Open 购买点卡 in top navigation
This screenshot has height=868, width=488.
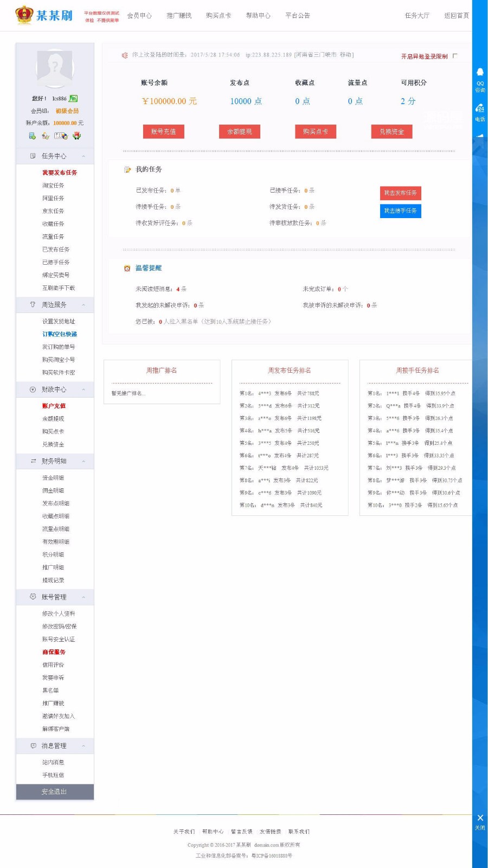tap(219, 16)
